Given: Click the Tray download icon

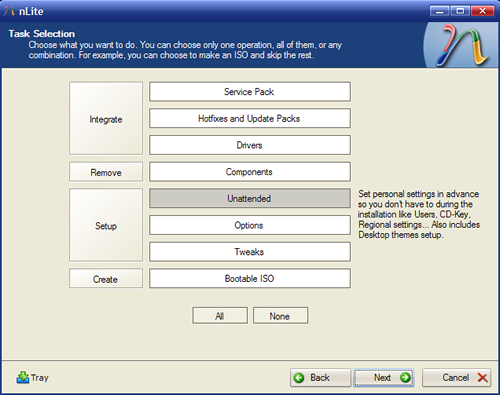Looking at the screenshot, I should coord(22,377).
